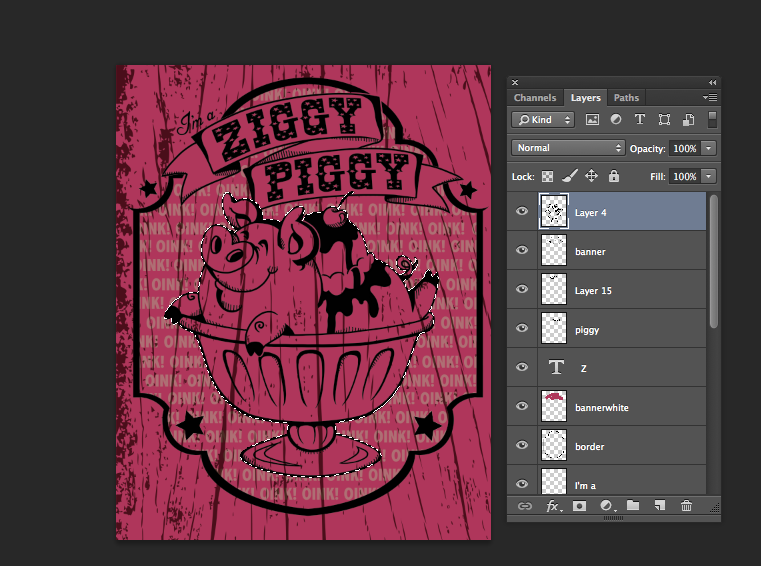Lock transparent pixels icon
Viewport: 761px width, 566px height.
(547, 176)
